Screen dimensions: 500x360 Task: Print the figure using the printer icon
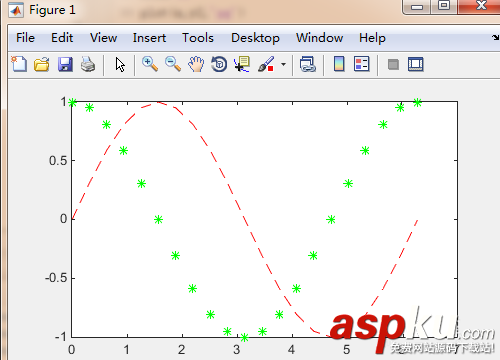coord(88,64)
